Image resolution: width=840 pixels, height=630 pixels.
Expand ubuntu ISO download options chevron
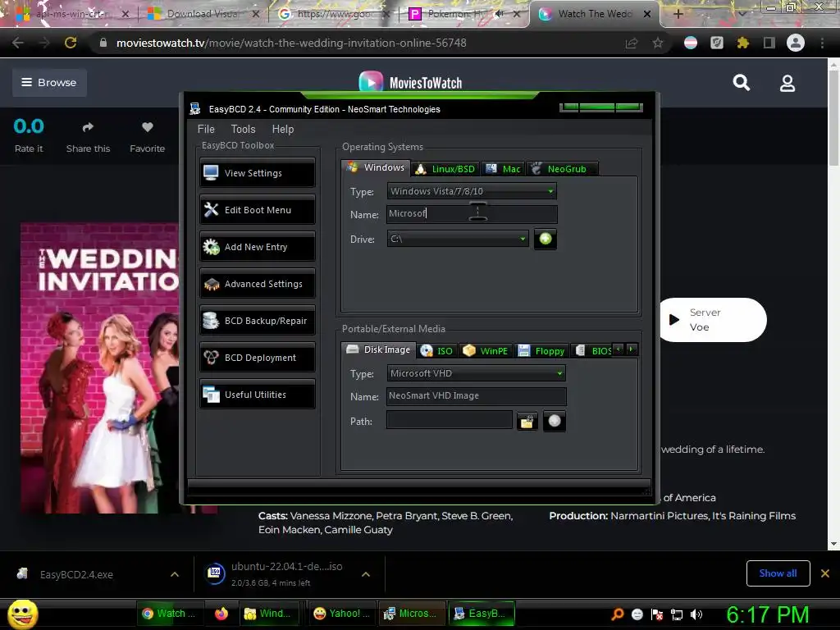pos(366,574)
